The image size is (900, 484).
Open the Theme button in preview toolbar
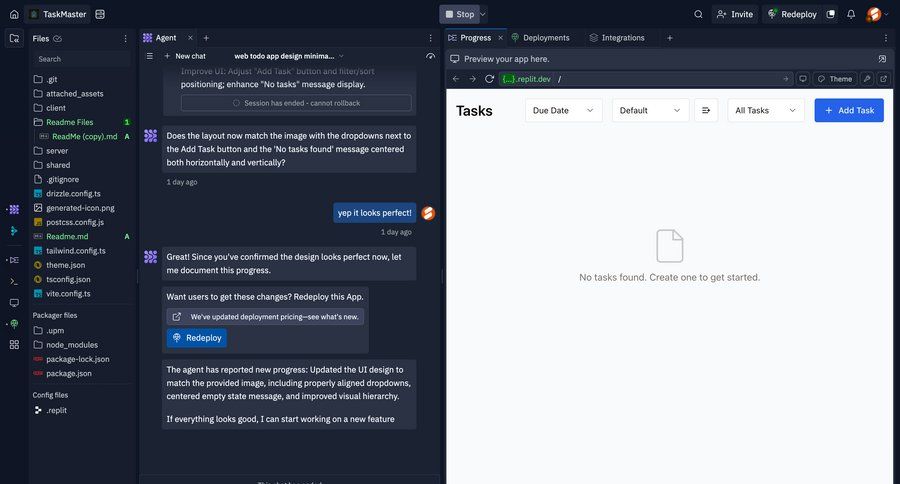835,79
